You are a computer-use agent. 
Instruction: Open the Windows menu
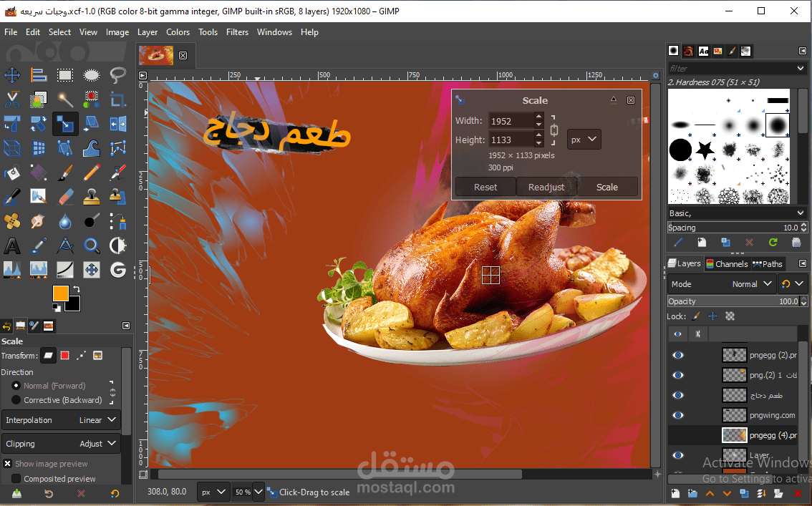pyautogui.click(x=274, y=32)
